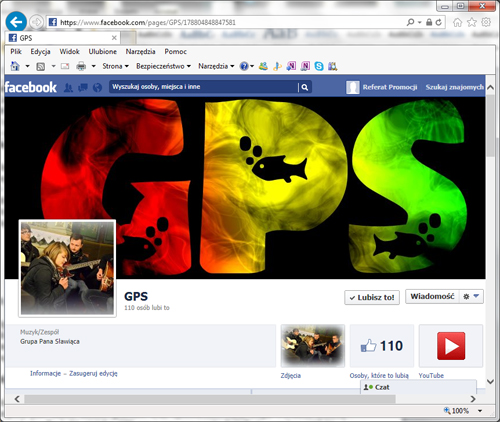This screenshot has width=500, height=422.
Task: Close the GPS tab
Action: (x=114, y=38)
